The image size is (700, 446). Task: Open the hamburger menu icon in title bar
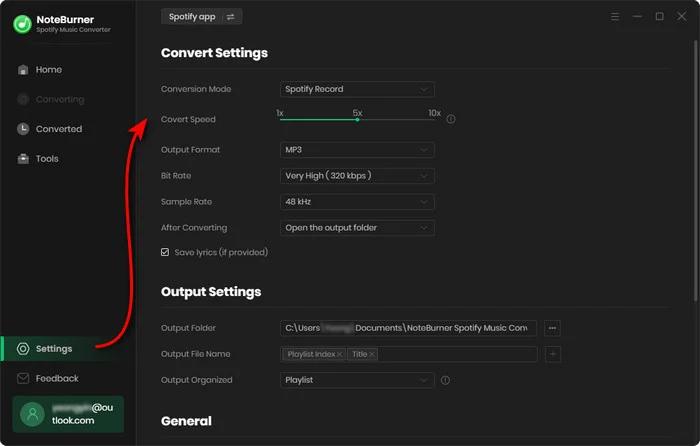pyautogui.click(x=615, y=17)
